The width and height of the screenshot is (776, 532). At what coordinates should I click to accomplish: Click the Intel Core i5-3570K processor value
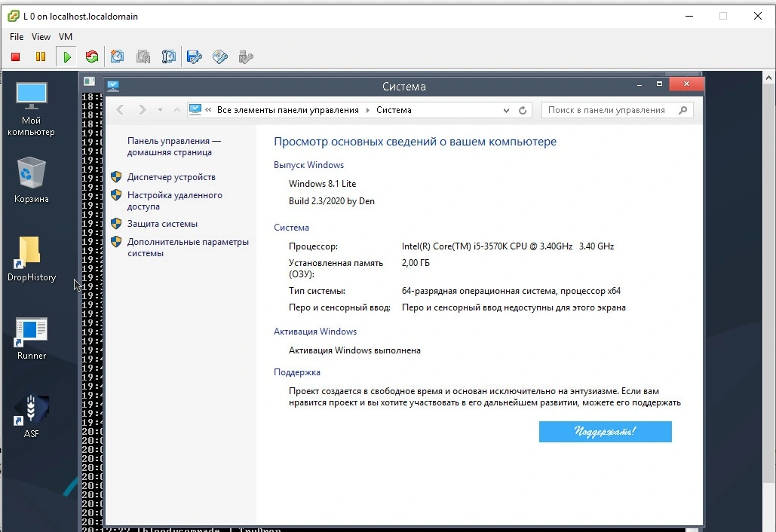pos(508,246)
